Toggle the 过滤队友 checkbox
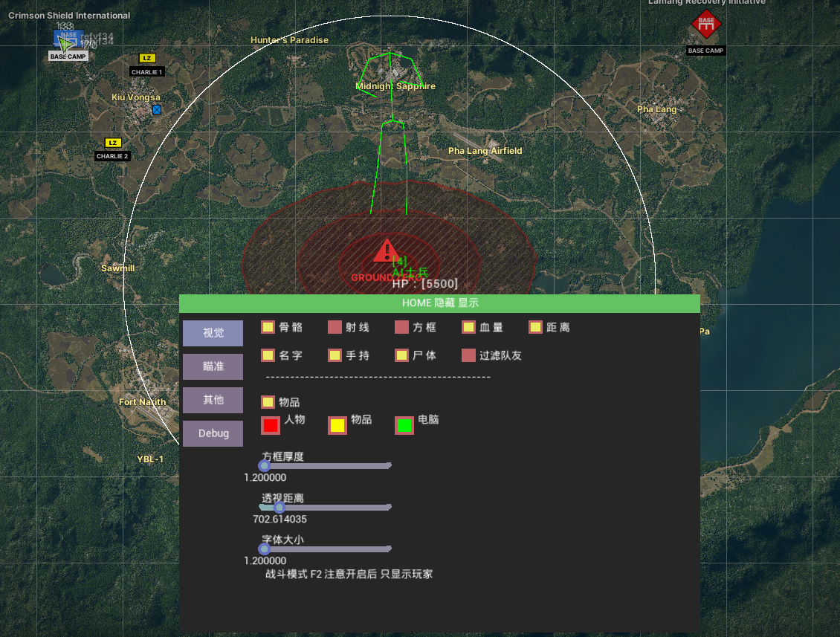The height and width of the screenshot is (637, 840). point(469,355)
